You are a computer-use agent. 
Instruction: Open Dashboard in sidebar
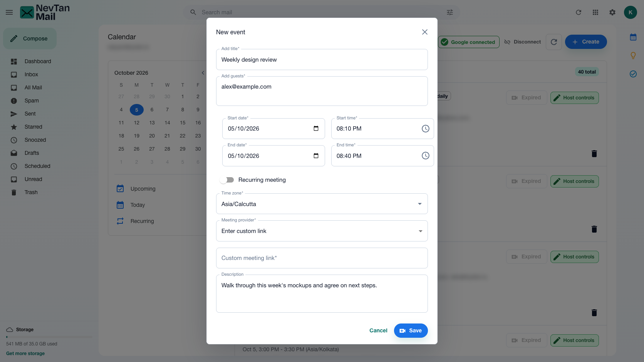tap(38, 61)
